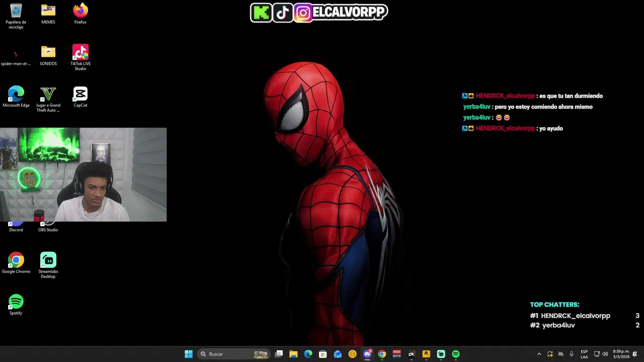Open Discord from the taskbar
644x362 pixels.
click(x=367, y=354)
